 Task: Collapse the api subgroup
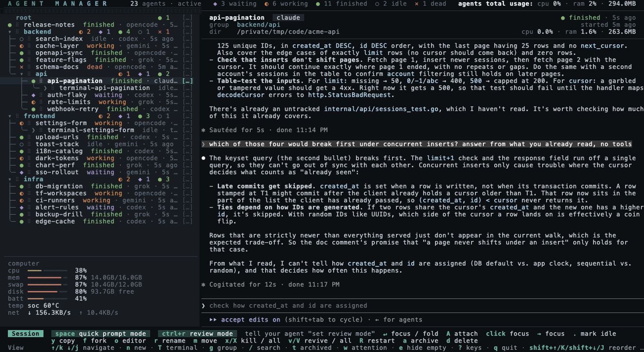22,74
